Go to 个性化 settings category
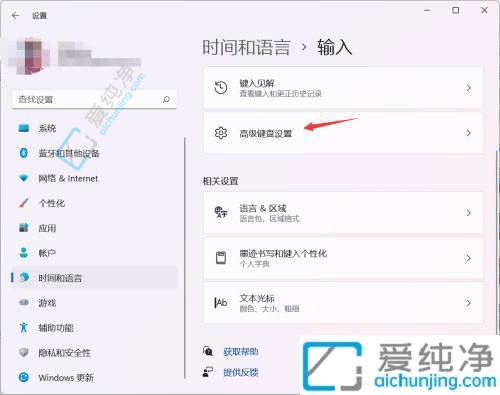500x395 pixels. [94, 203]
